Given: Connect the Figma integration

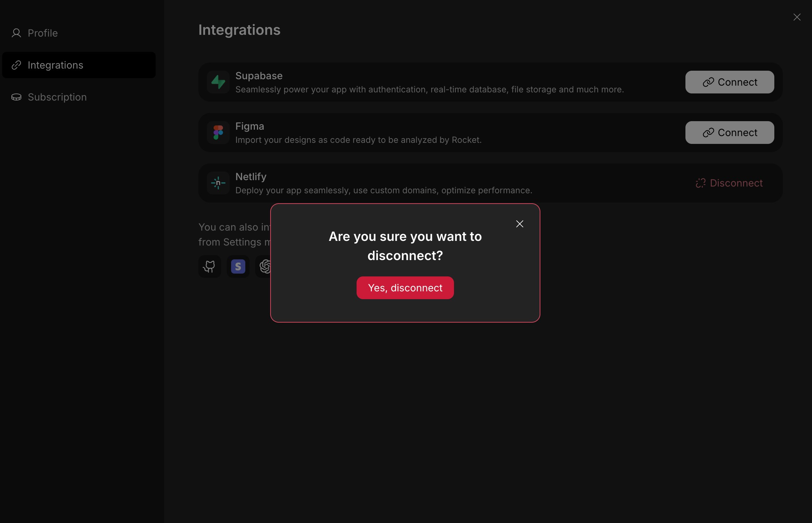Looking at the screenshot, I should (730, 133).
